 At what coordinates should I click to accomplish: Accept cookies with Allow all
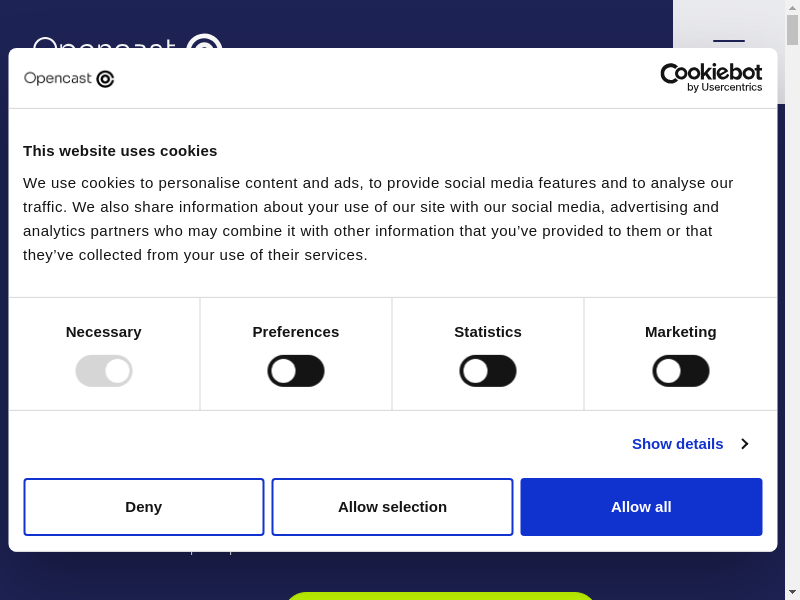(641, 507)
